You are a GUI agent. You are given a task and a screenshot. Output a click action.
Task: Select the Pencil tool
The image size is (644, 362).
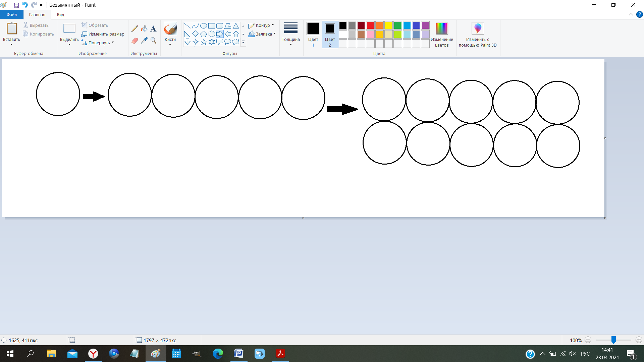135,29
